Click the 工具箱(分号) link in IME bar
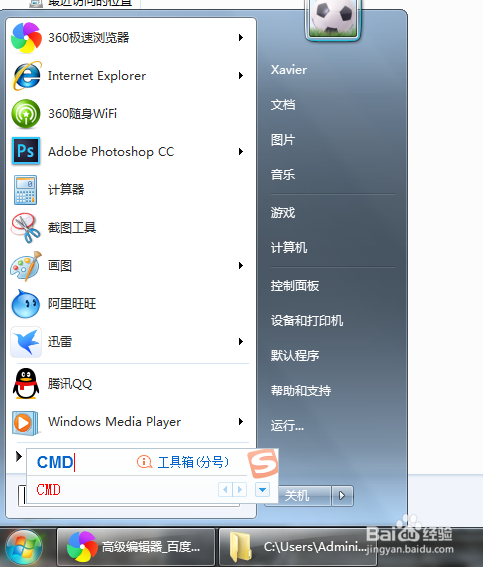 click(193, 462)
